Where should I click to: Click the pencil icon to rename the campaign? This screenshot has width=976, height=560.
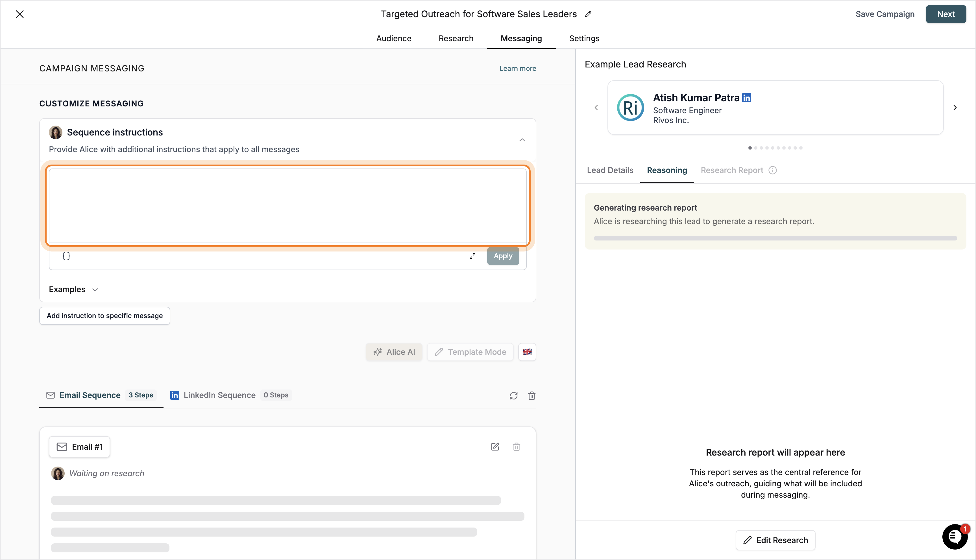(x=588, y=14)
